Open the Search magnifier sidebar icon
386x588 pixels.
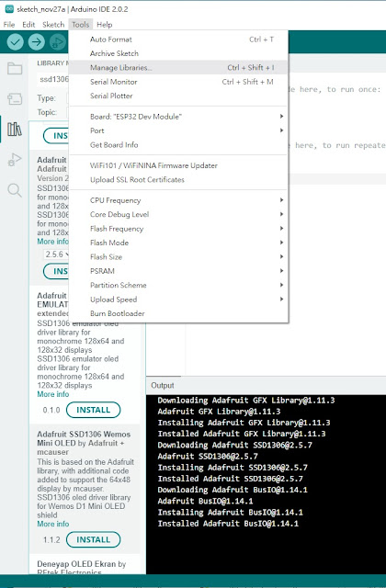(15, 190)
